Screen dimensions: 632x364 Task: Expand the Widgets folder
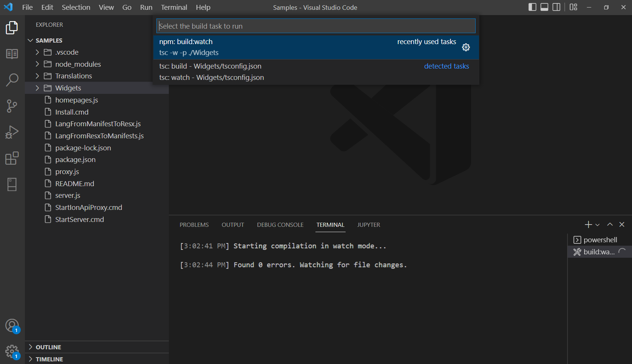(97, 88)
